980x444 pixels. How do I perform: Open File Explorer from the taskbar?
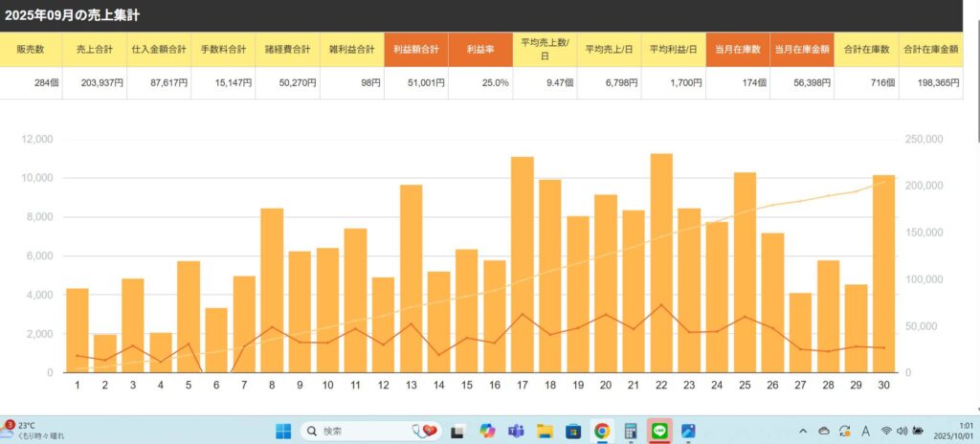click(545, 432)
